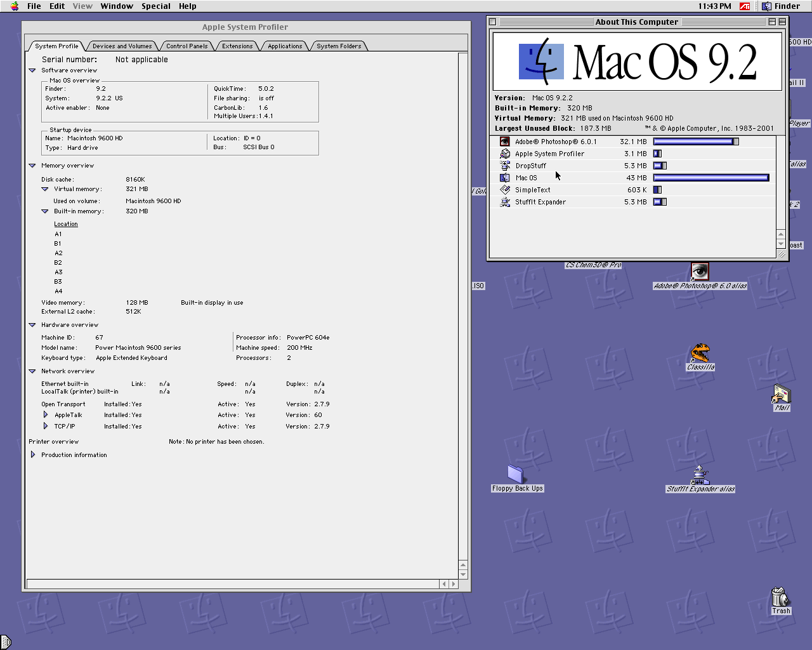Click memory slot B3 row
This screenshot has height=650, width=812.
(x=58, y=282)
